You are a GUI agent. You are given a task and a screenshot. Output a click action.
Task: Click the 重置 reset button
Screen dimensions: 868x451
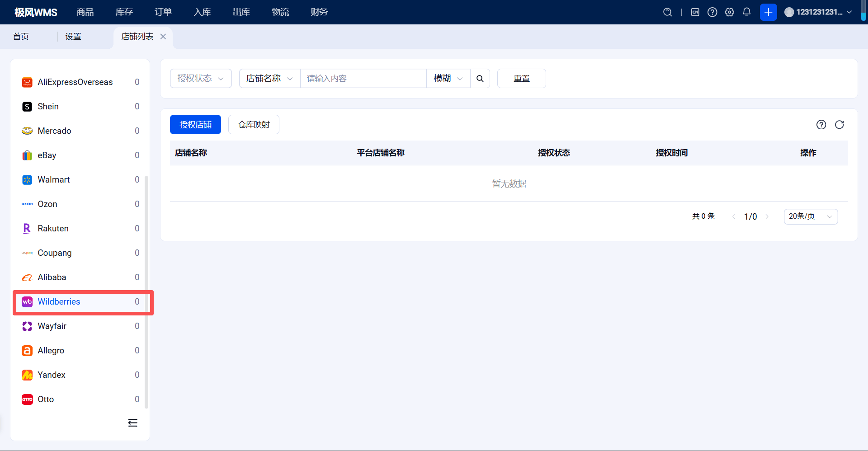pyautogui.click(x=521, y=79)
